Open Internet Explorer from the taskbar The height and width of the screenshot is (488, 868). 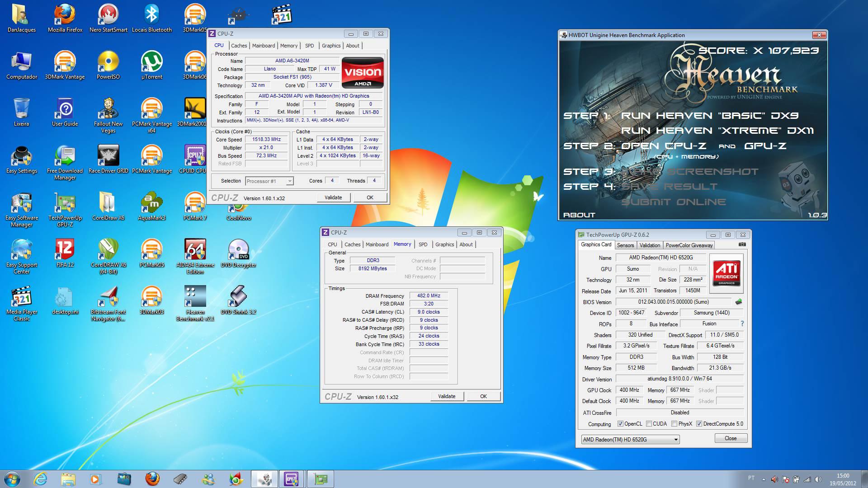(x=41, y=479)
